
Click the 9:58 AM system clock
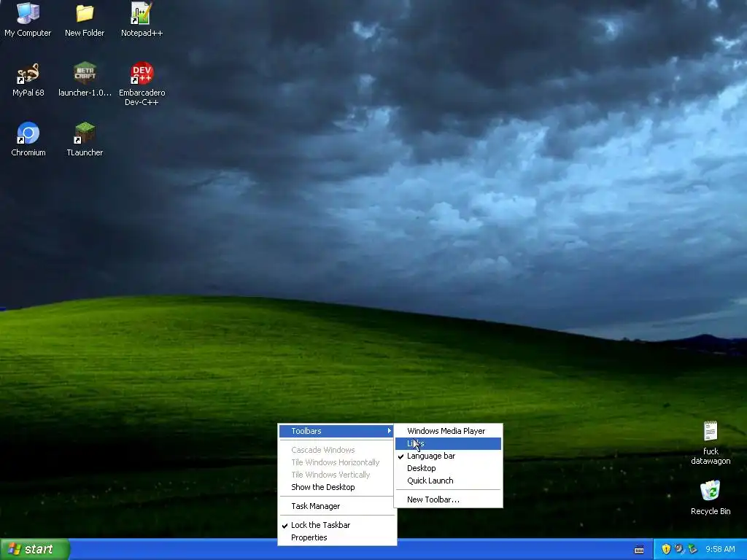pos(720,549)
